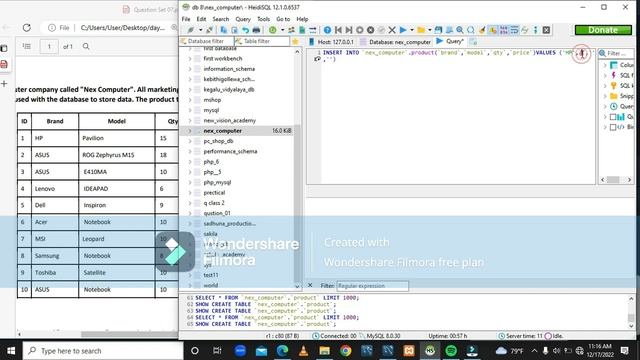The height and width of the screenshot is (360, 640).
Task: Add a new query tab with the tab icon
Action: click(473, 41)
